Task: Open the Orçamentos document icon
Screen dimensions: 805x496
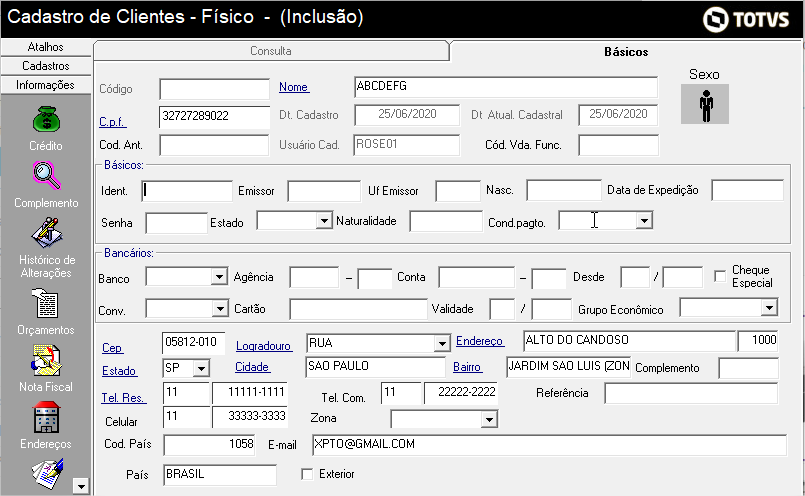Action: (45, 303)
